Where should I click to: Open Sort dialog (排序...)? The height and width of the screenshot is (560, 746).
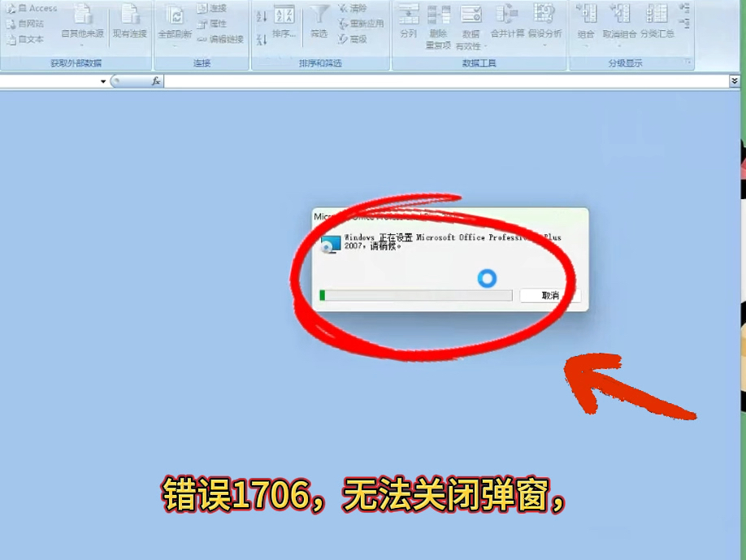[284, 21]
